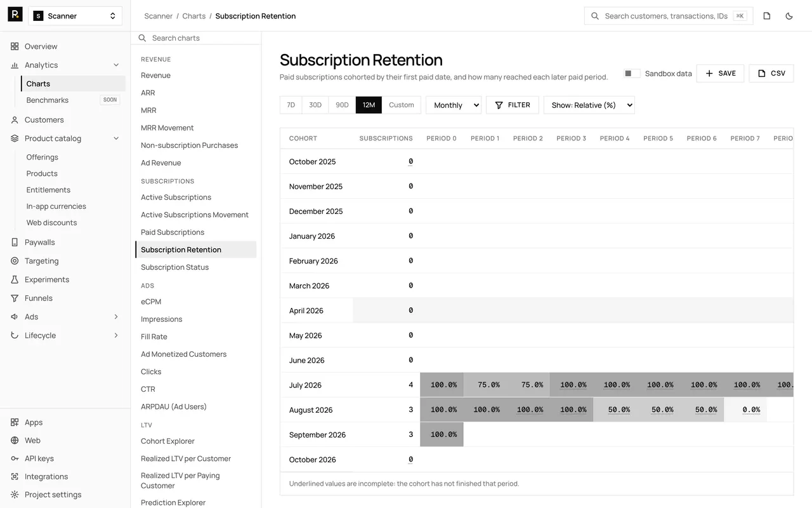Click September 2026 Period 0 100.0% cell
812x508 pixels.
[x=442, y=434]
